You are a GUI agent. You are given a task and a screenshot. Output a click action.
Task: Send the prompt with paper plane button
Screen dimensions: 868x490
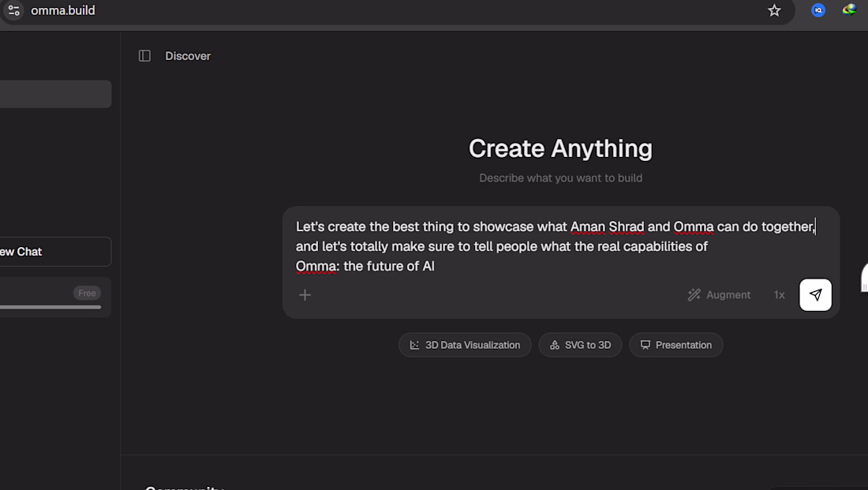(x=815, y=294)
